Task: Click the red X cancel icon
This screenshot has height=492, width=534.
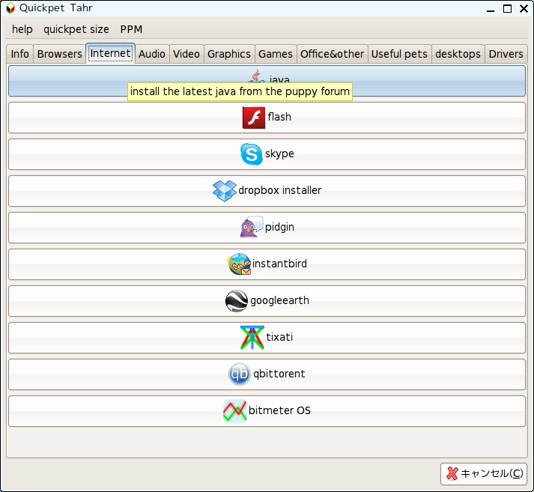Action: point(452,473)
